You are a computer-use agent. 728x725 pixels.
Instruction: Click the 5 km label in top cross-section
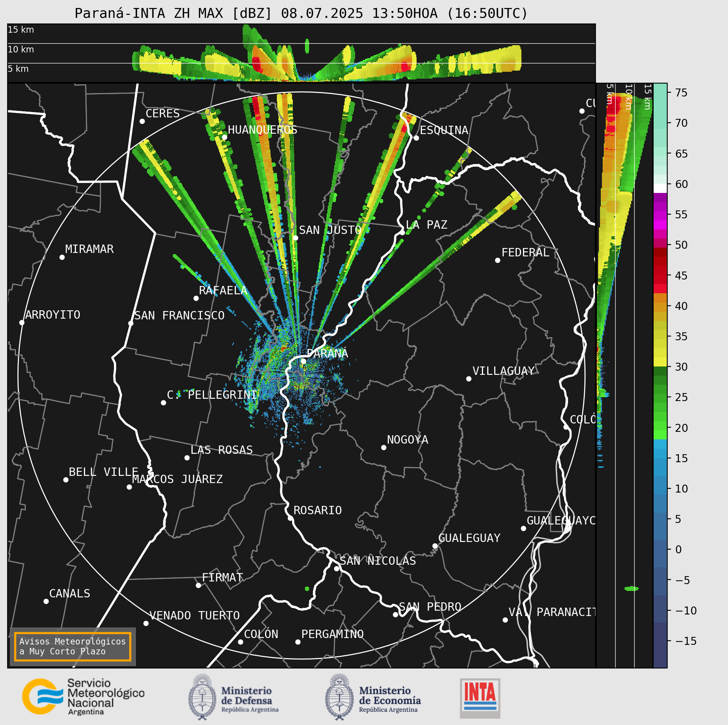click(x=18, y=69)
